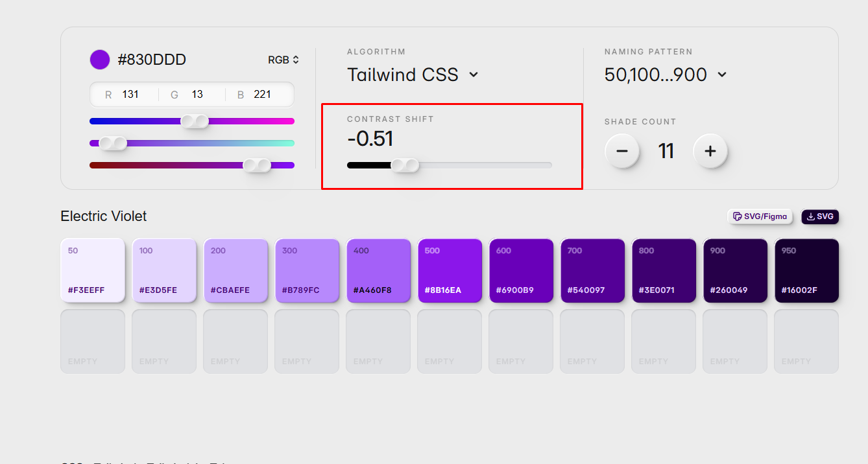Click the first EMPTY palette slot
The height and width of the screenshot is (464, 868).
point(93,341)
